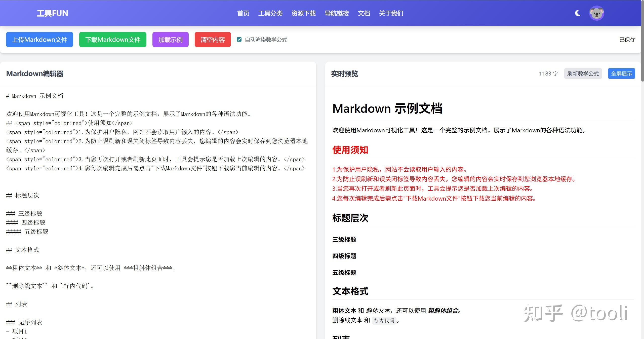Click red preview line starting 3.当您再次打开
This screenshot has width=644, height=339.
pos(433,189)
